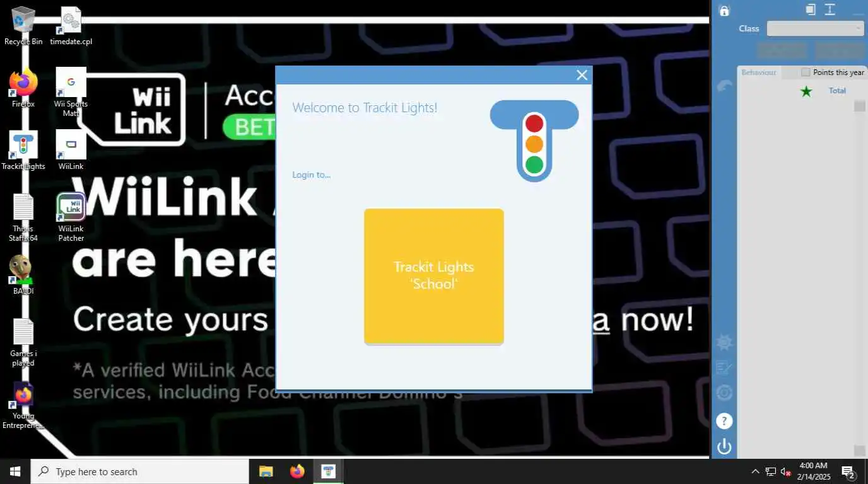Viewport: 868px width, 484px height.
Task: Click the Trackit panel's vertical scrollbar top arrow
Action: [x=859, y=106]
